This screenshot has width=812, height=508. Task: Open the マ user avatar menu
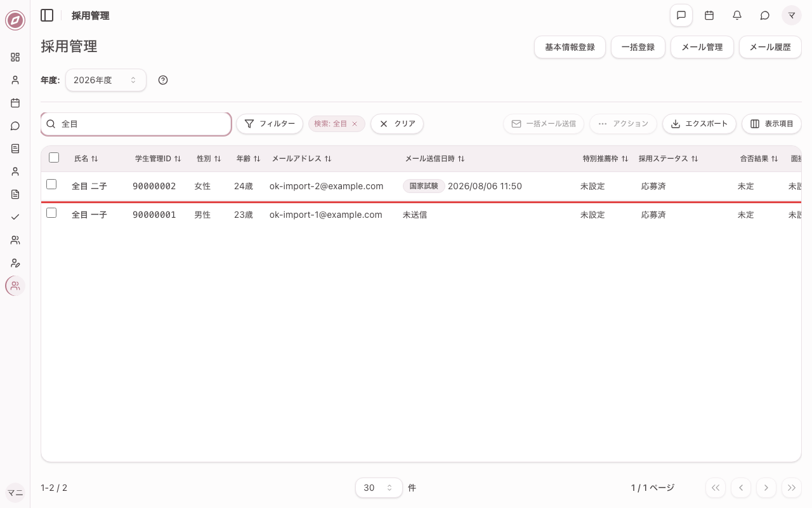pos(792,15)
